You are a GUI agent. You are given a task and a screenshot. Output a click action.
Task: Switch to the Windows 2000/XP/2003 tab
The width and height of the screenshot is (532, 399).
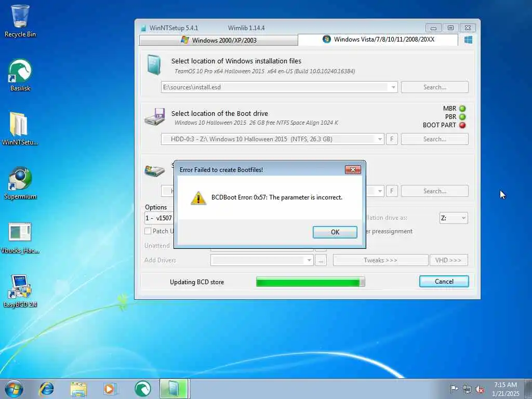point(219,40)
